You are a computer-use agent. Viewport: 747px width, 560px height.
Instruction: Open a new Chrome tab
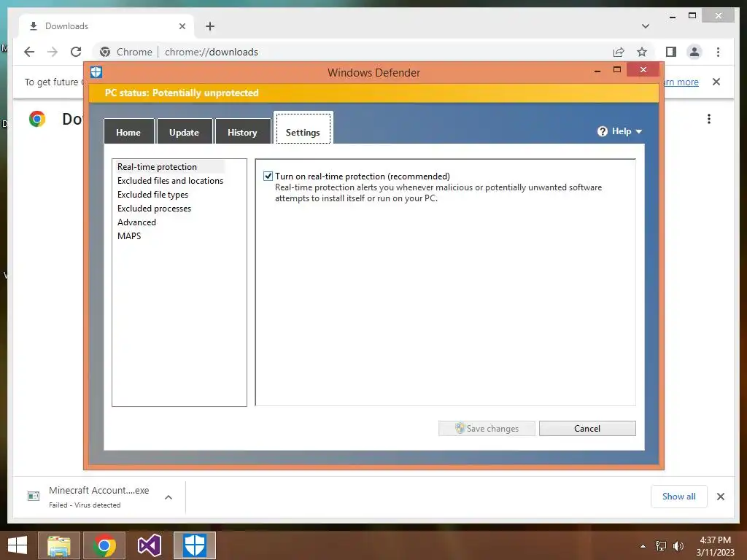pos(210,26)
